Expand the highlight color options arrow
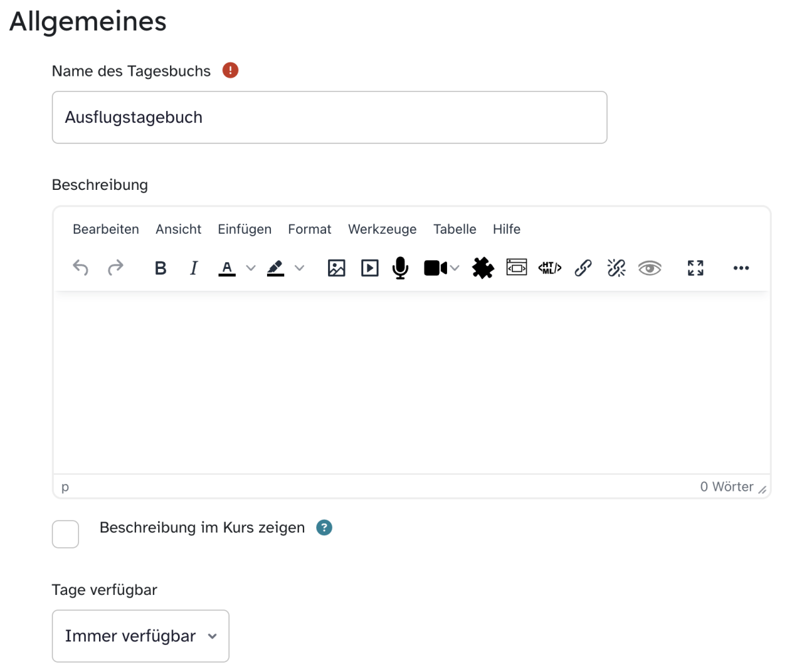Screen dimensions: 797x672 [x=300, y=268]
